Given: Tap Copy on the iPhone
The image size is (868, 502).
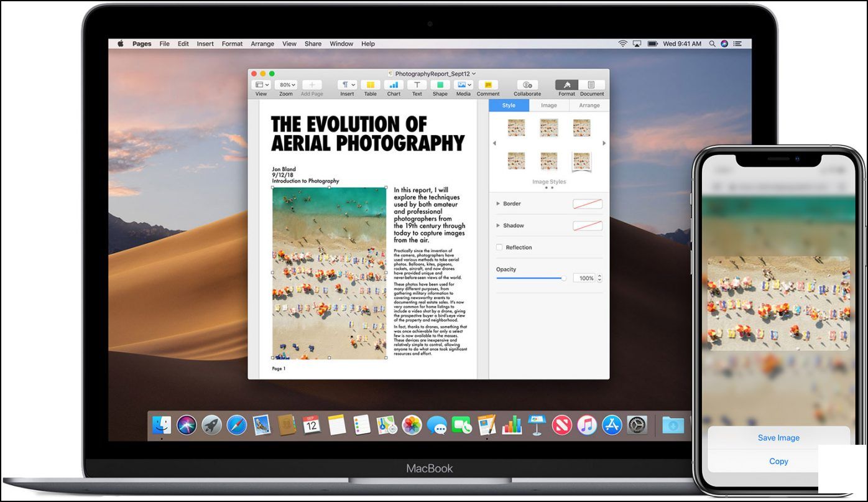Looking at the screenshot, I should coord(778,462).
